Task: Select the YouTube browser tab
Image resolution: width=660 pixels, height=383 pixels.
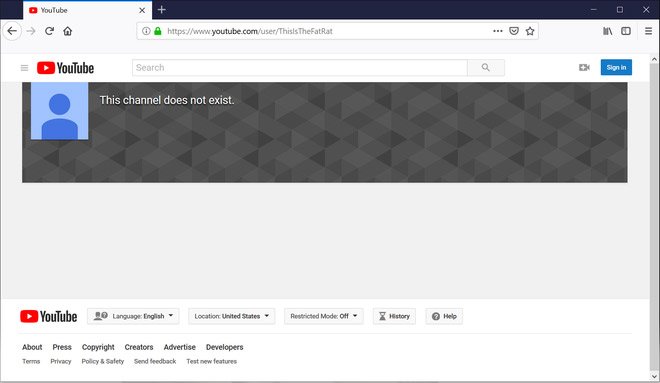Action: (88, 10)
